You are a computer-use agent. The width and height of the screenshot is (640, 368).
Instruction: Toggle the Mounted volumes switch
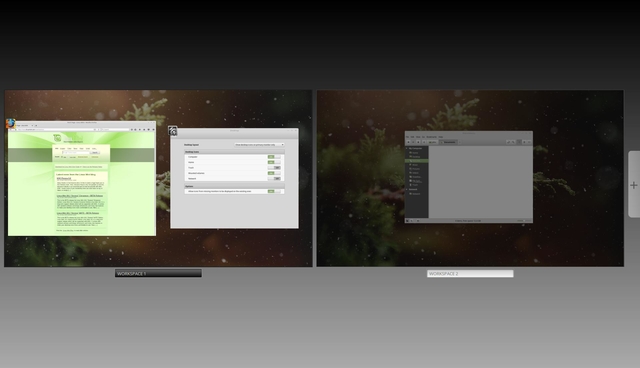point(274,173)
